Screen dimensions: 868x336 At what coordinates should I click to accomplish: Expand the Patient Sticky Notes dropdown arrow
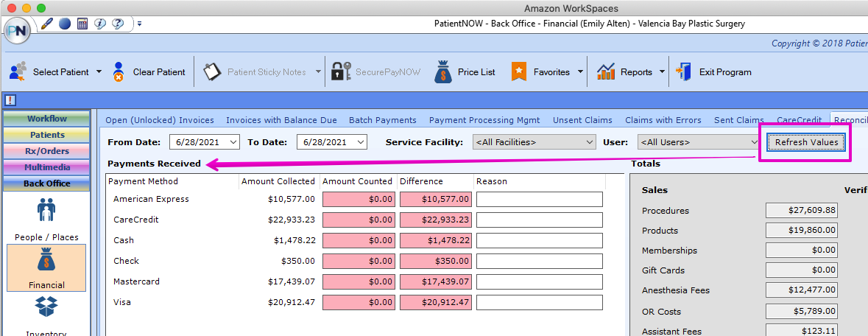318,71
